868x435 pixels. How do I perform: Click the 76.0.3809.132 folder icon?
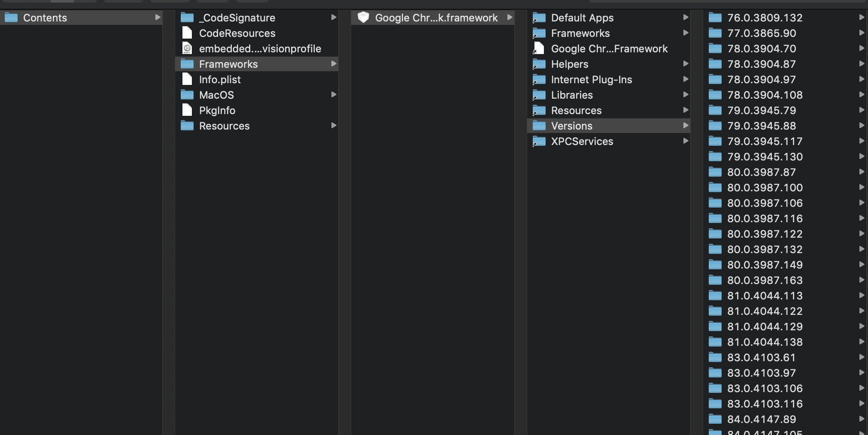(x=715, y=18)
